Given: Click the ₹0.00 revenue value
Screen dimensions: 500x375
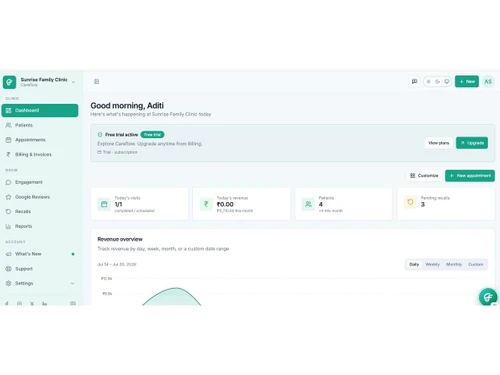Looking at the screenshot, I should click(x=225, y=204).
